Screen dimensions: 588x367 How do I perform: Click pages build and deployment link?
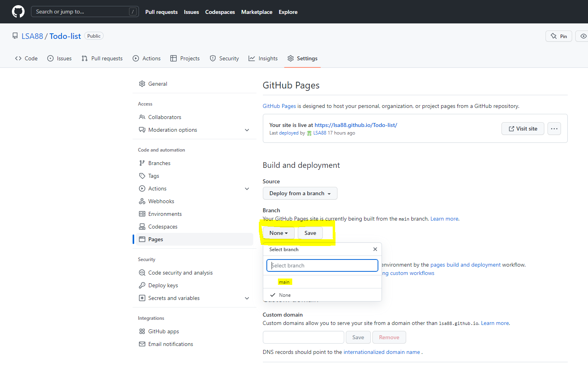tap(465, 265)
